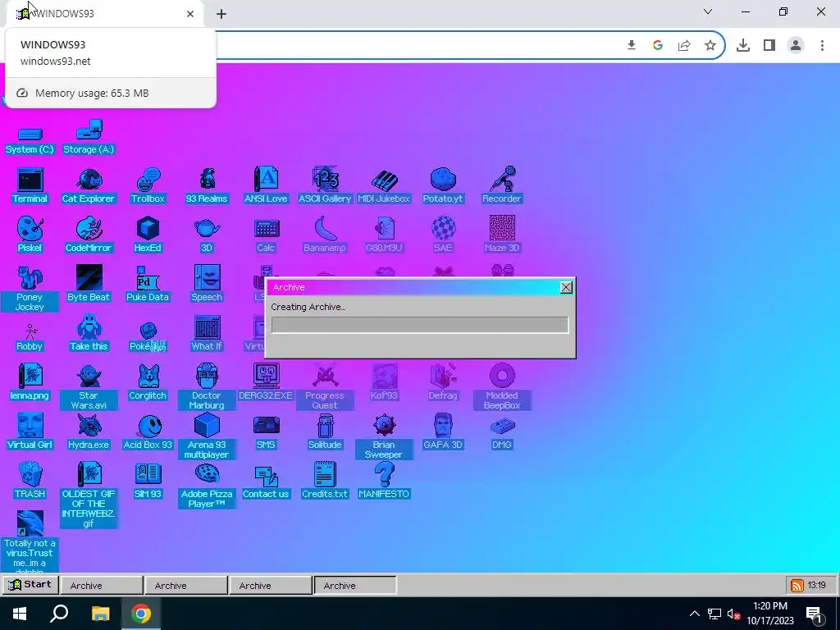This screenshot has width=840, height=630.
Task: Open the Potato.yt icon
Action: [x=443, y=186]
